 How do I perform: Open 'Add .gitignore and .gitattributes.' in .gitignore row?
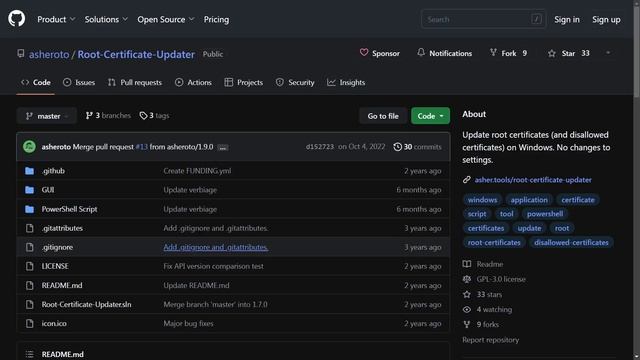tap(216, 247)
